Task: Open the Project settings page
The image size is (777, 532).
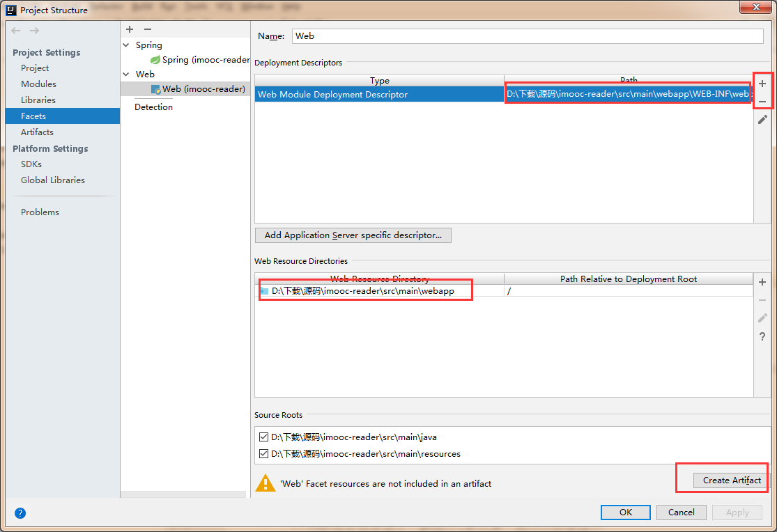Action: pyautogui.click(x=35, y=68)
